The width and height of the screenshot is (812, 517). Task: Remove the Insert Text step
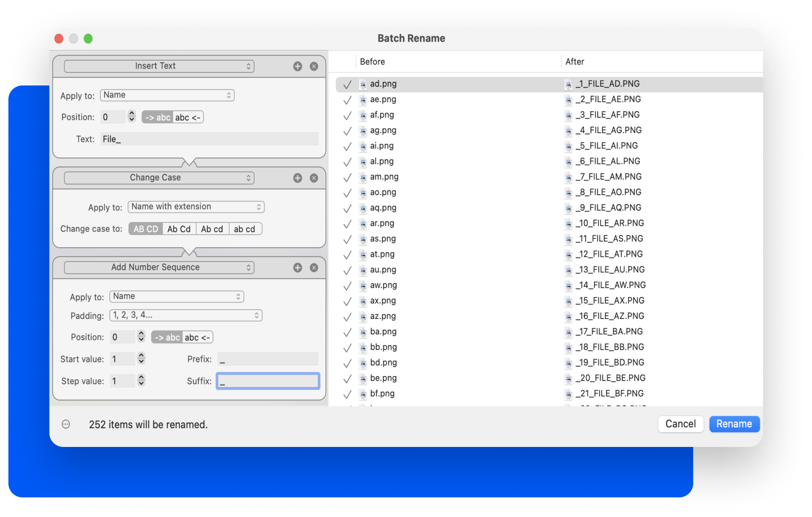pyautogui.click(x=314, y=66)
